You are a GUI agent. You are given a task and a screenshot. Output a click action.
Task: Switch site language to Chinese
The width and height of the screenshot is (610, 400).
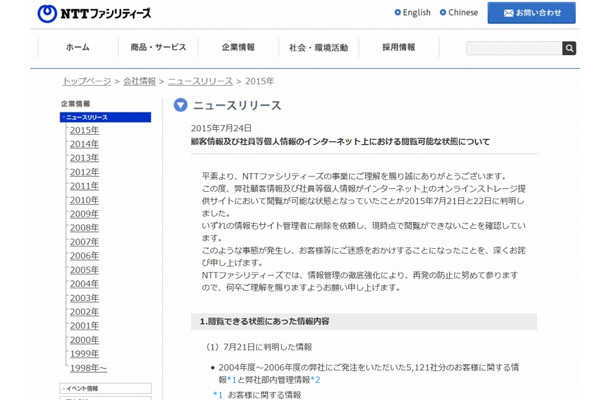pyautogui.click(x=459, y=12)
